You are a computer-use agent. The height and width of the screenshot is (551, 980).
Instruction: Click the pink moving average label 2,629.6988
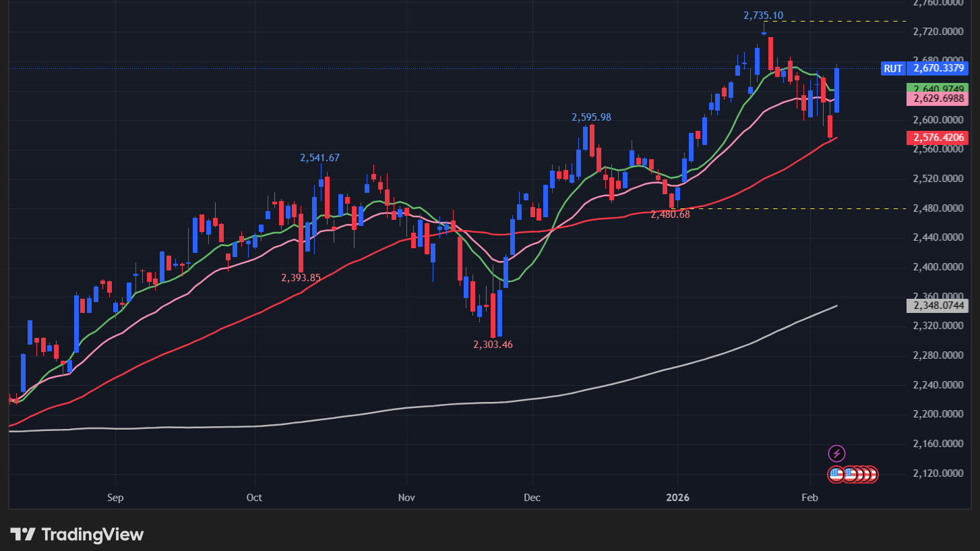point(937,99)
